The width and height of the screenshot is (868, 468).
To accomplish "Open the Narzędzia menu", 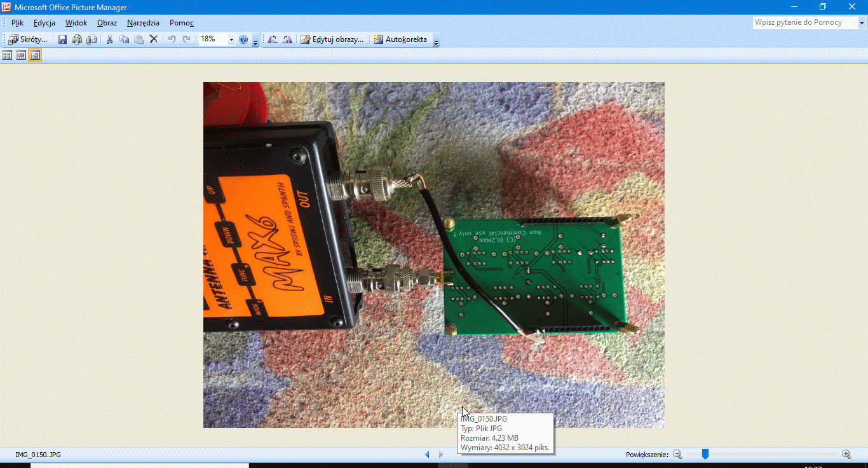I will (x=143, y=23).
